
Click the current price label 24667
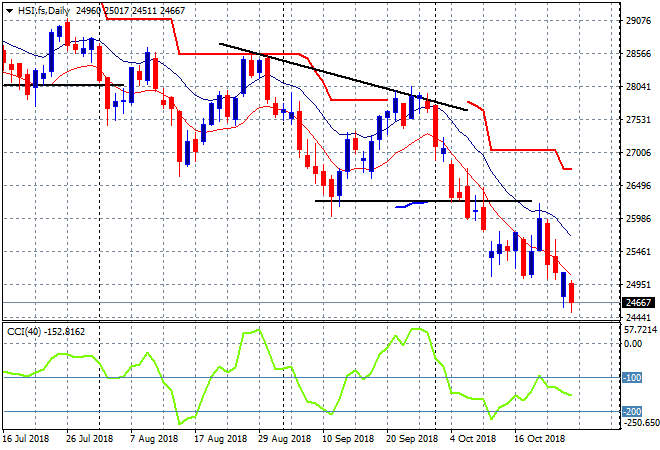(638, 302)
